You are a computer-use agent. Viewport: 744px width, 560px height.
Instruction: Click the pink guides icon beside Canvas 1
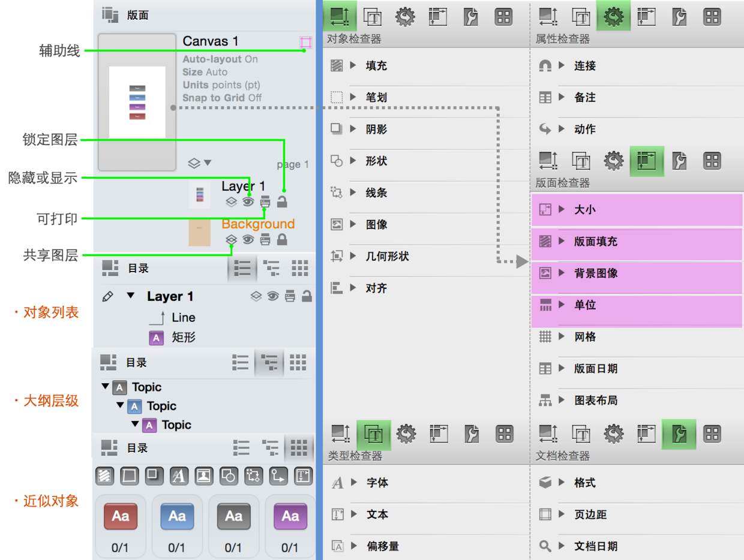306,43
